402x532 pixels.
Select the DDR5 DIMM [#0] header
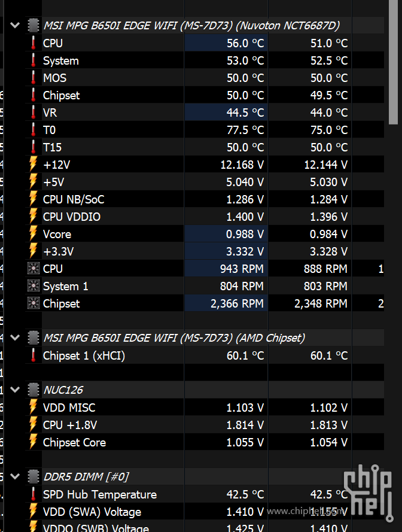coord(86,477)
